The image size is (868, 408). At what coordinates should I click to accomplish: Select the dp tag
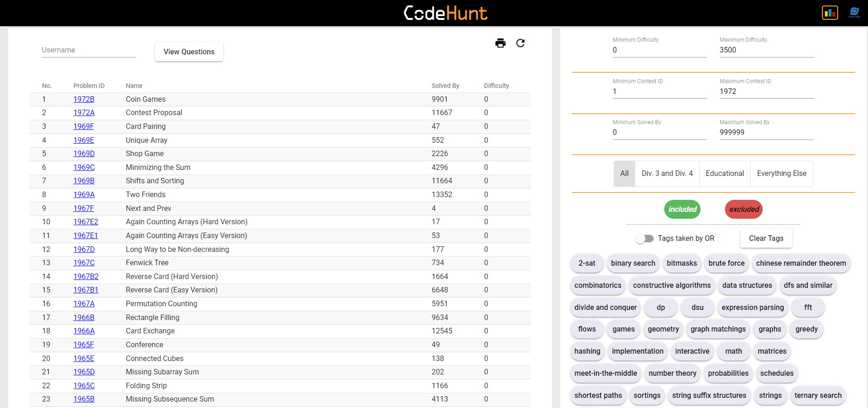tap(661, 308)
